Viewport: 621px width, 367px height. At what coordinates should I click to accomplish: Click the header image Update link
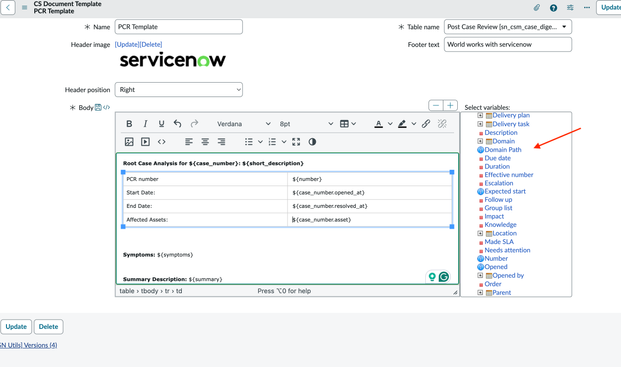click(127, 44)
